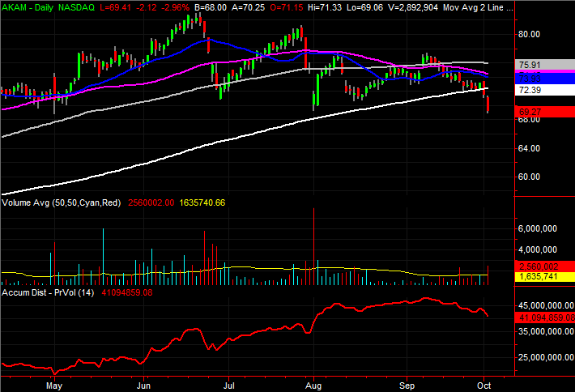Image resolution: width=575 pixels, height=392 pixels.
Task: Click the 80.00 price axis label
Action: pos(529,35)
